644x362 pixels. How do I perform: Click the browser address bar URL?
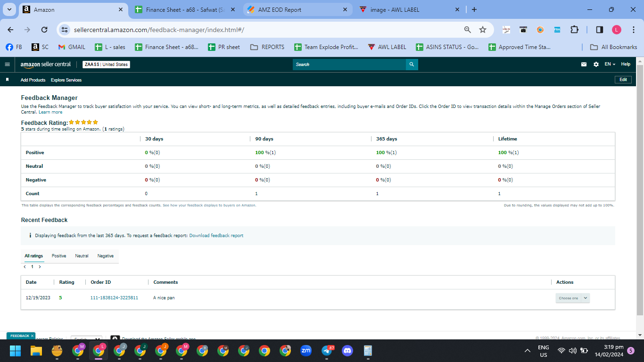point(159,30)
